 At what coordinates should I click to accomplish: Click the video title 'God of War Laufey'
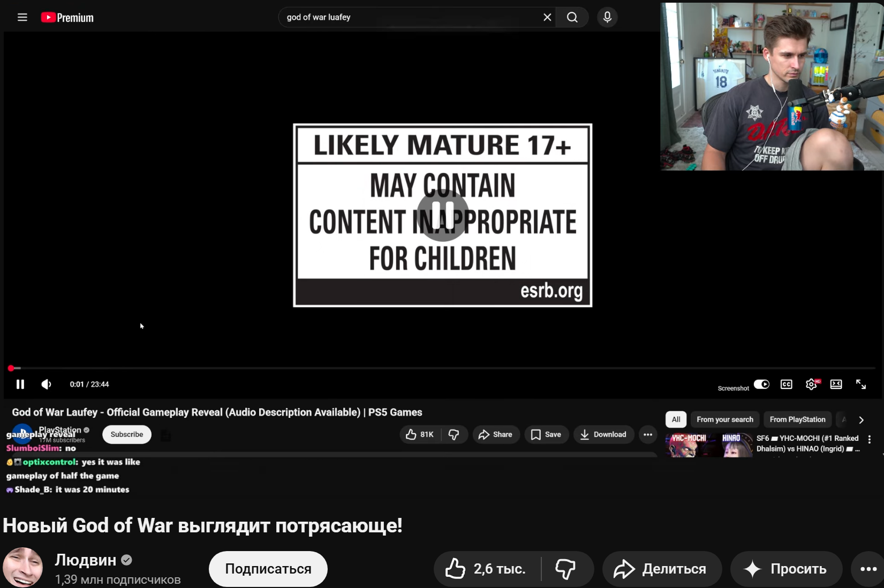(x=217, y=412)
